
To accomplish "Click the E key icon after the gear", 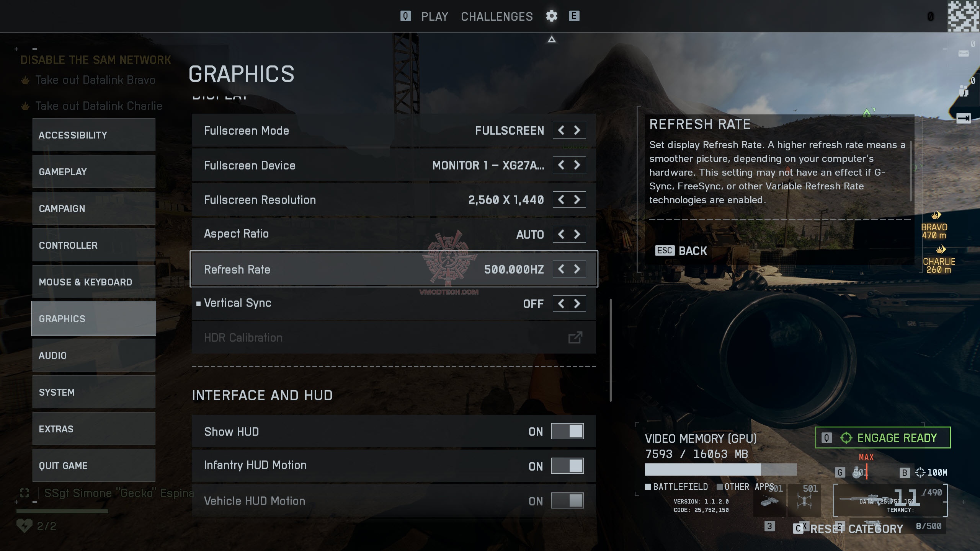I will [x=574, y=16].
